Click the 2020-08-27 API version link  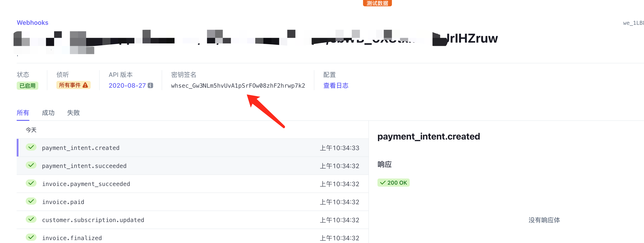pos(127,85)
